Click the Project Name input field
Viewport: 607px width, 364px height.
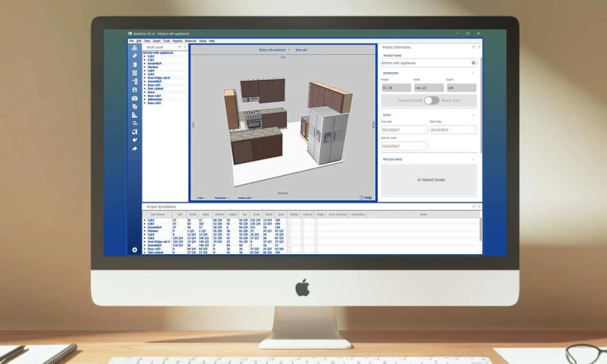pyautogui.click(x=429, y=63)
